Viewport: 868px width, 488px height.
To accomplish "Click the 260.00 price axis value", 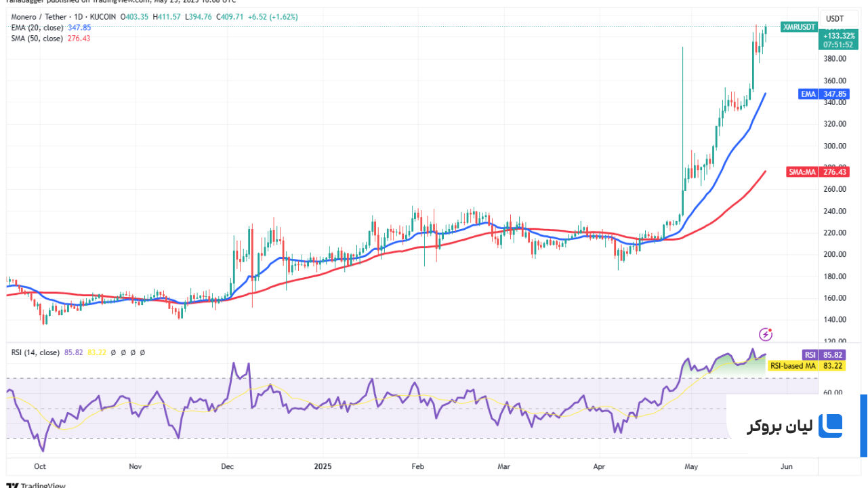I will click(835, 189).
